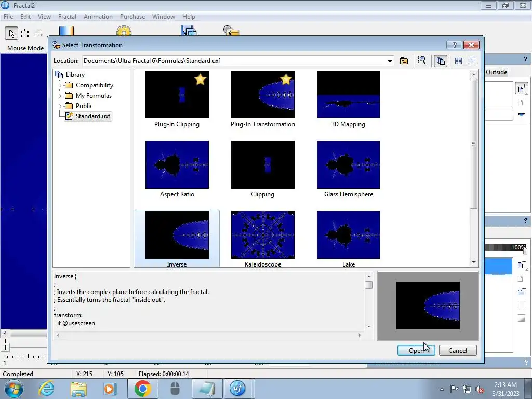Go up one folder level in dialog
Screen dimensions: 532x399
(404, 61)
